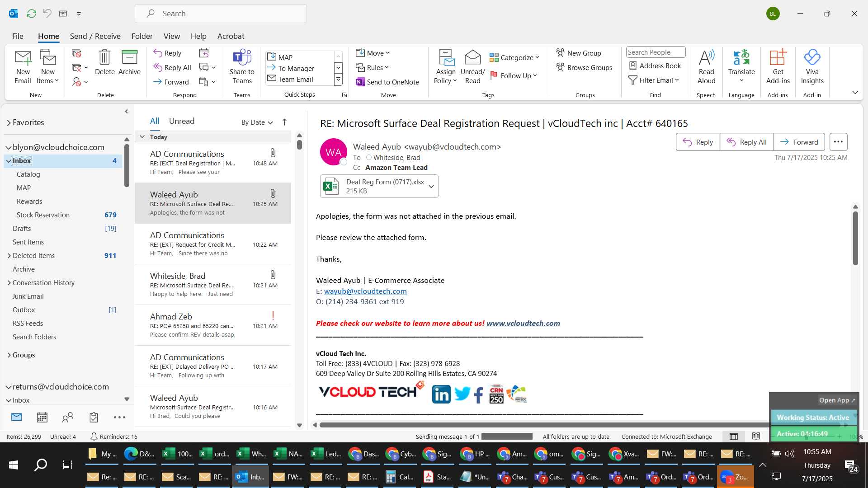The image size is (868, 488).
Task: Show Unread messages only
Action: [181, 121]
